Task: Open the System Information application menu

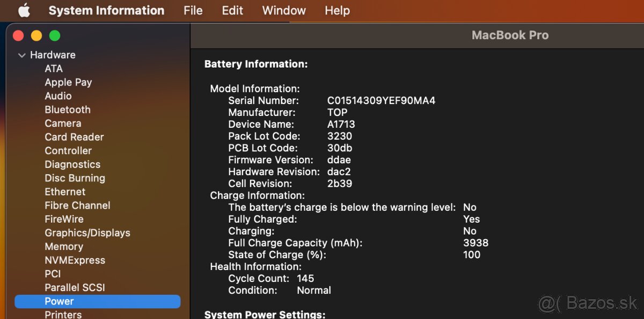Action: pos(106,10)
